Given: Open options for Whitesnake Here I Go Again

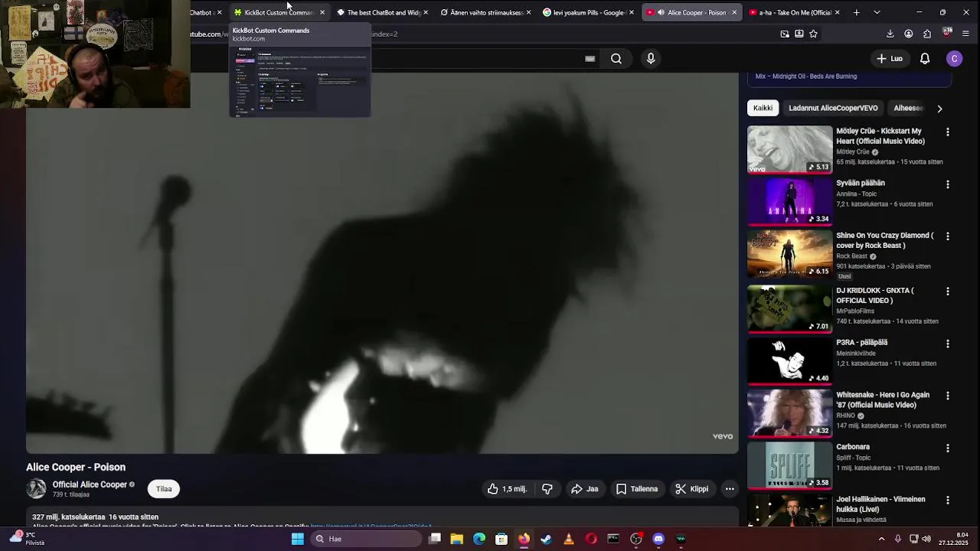Looking at the screenshot, I should tap(948, 396).
